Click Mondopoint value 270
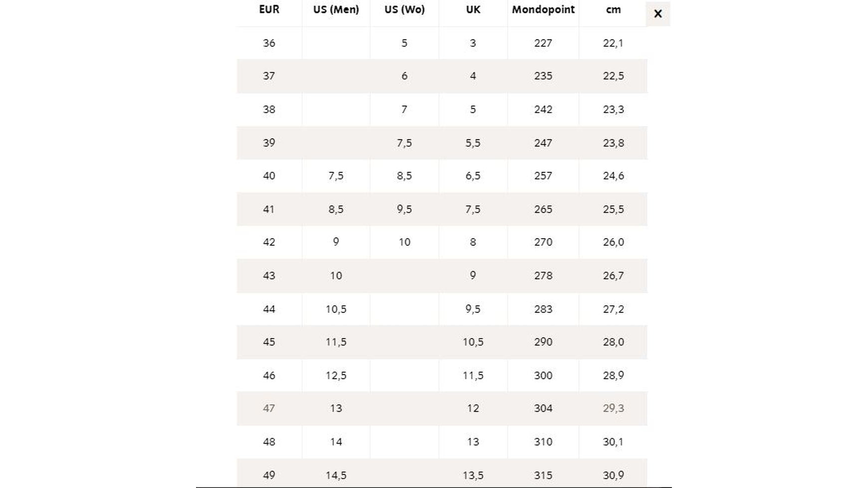Screen dimensions: 868x488 (543, 242)
